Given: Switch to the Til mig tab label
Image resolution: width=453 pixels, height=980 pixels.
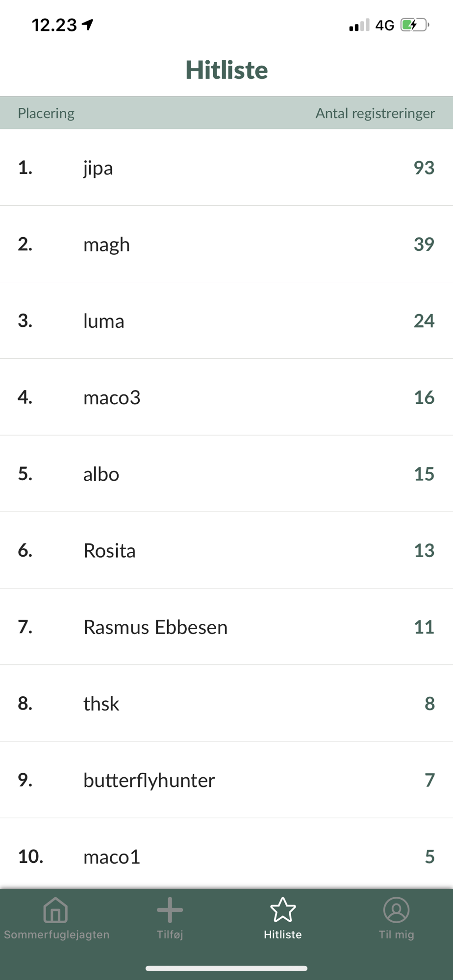Looking at the screenshot, I should 396,934.
